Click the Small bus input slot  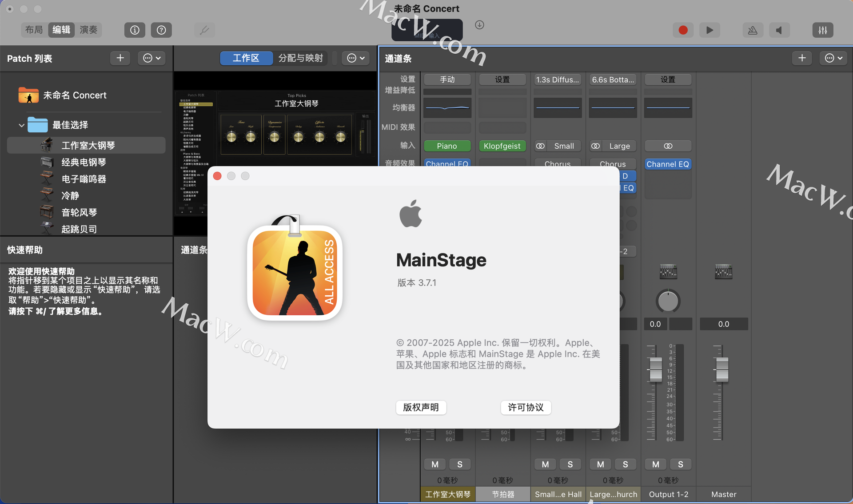tap(564, 146)
